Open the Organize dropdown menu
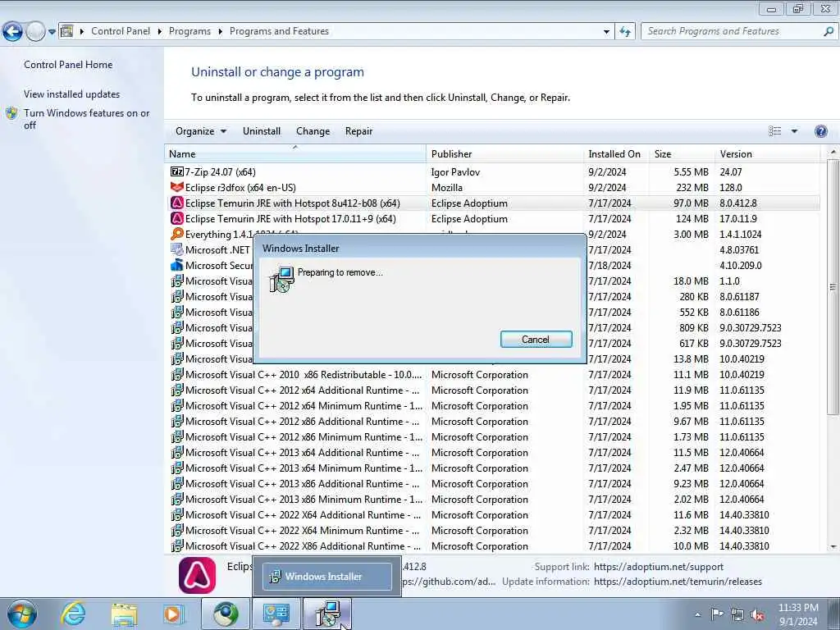 [201, 131]
